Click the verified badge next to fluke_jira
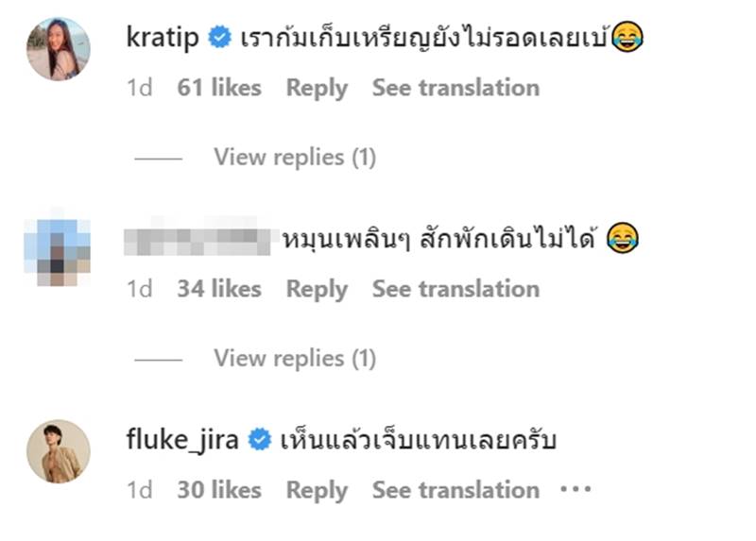This screenshot has height=541, width=756. 259,440
